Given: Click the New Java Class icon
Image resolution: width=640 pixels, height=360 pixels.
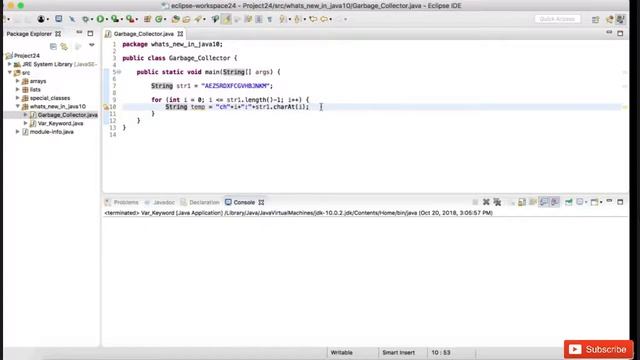Looking at the screenshot, I should [159, 19].
